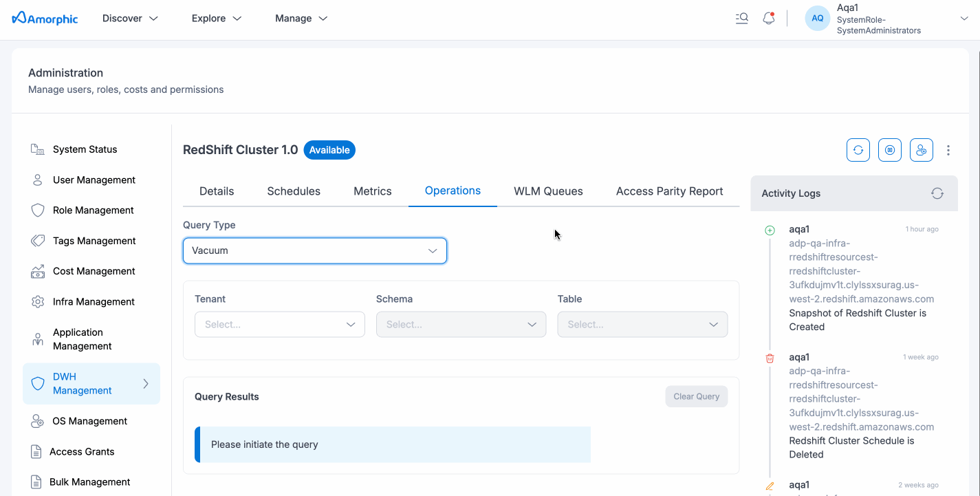
Task: Open the Access Parity Report tab
Action: tap(669, 191)
